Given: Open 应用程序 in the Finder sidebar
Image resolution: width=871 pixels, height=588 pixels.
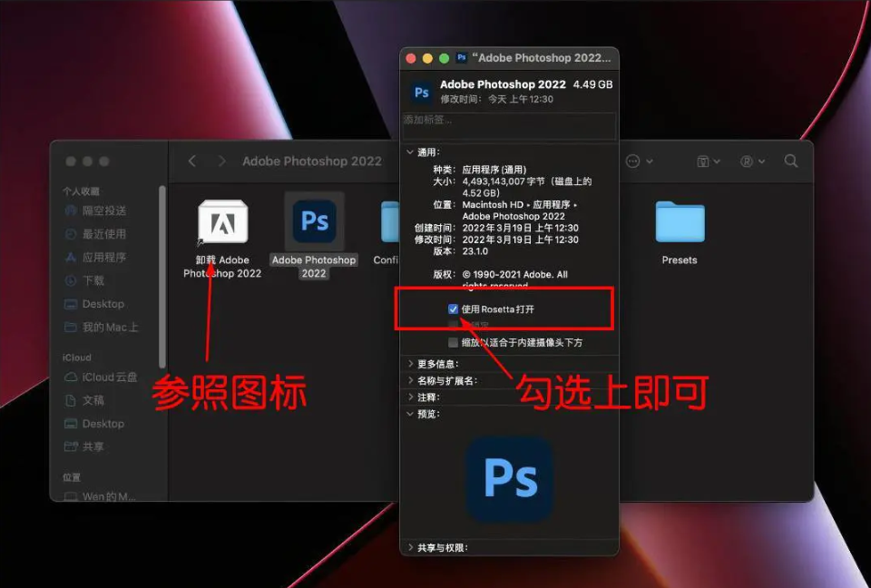Looking at the screenshot, I should click(103, 258).
